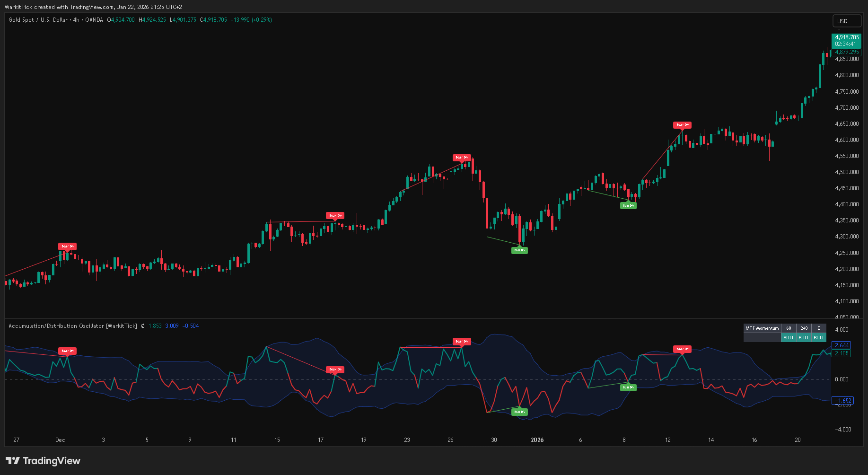Select the price chart Bull Div label before 2026
Image resolution: width=868 pixels, height=475 pixels.
519,250
